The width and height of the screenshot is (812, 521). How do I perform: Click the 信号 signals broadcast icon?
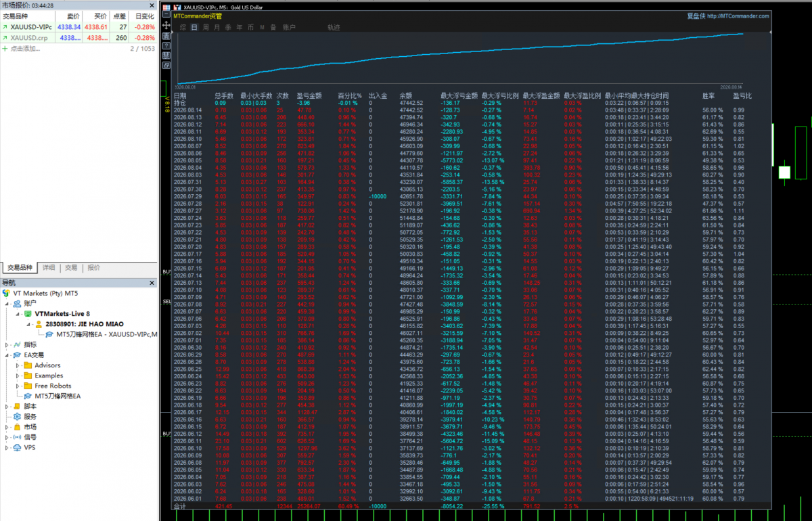pyautogui.click(x=17, y=437)
